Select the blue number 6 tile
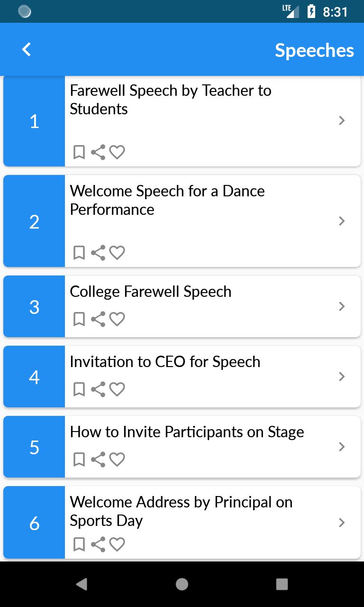This screenshot has width=364, height=607. tap(34, 523)
